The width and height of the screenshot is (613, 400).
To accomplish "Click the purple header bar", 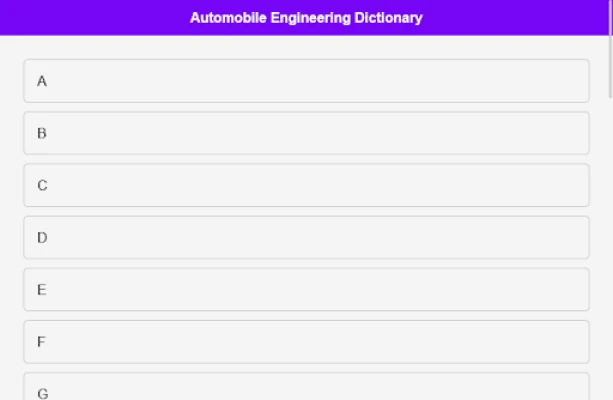I will (100, 18).
